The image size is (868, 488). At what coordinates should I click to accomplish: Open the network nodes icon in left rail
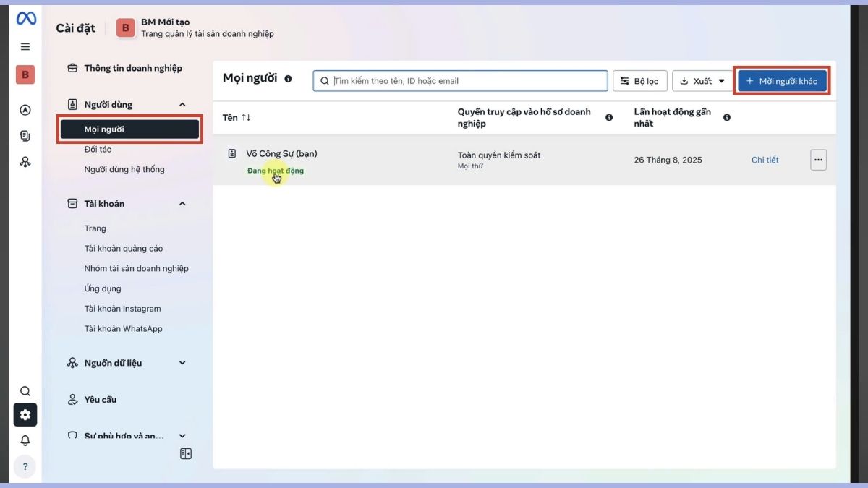click(x=25, y=162)
